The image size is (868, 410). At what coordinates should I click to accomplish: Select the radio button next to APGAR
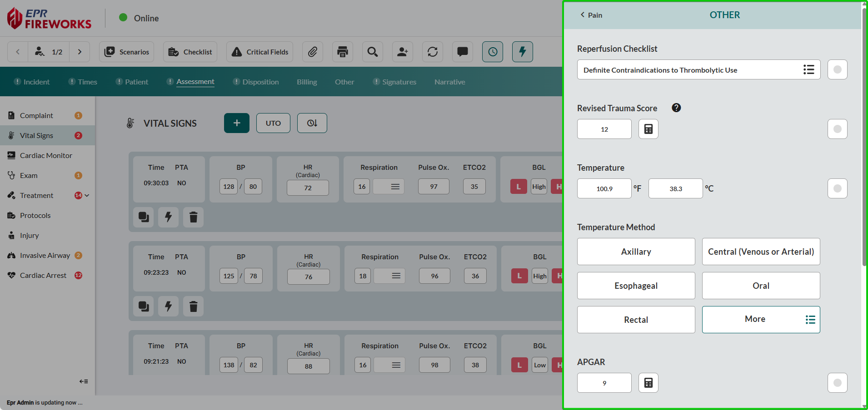[x=837, y=382]
